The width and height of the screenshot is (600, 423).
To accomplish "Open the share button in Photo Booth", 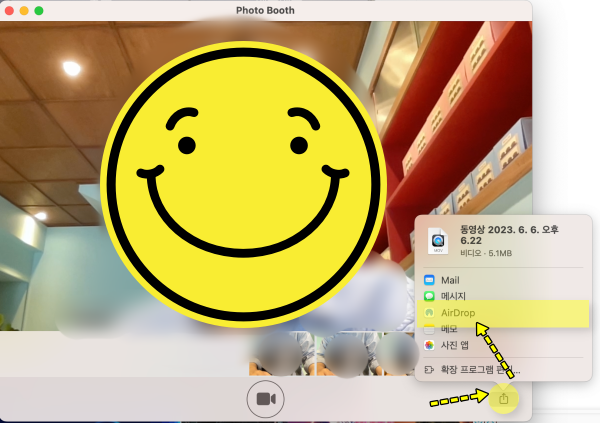I will point(504,399).
